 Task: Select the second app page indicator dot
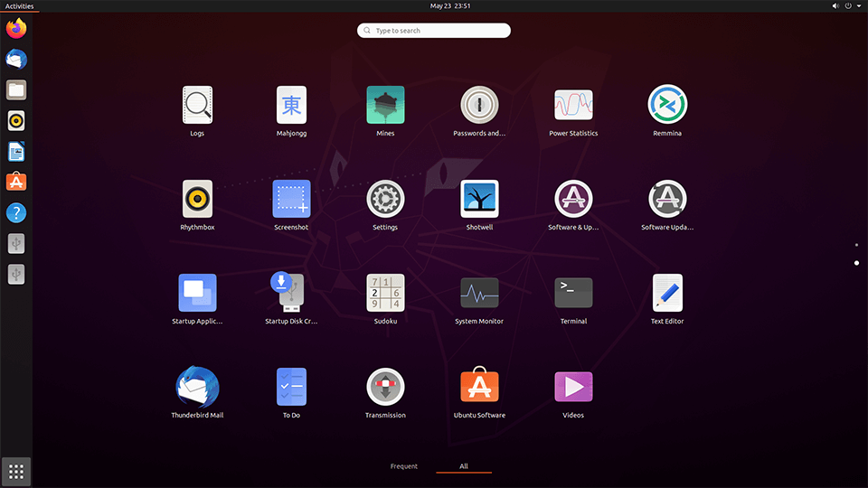tap(856, 263)
